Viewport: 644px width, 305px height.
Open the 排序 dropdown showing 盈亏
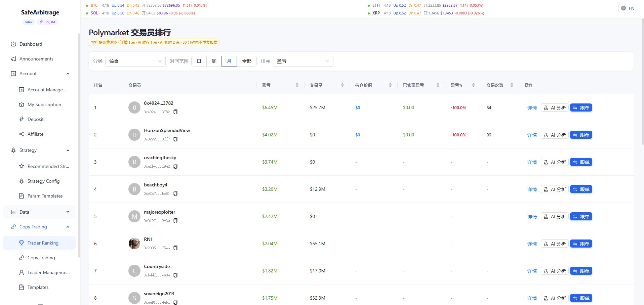point(303,61)
